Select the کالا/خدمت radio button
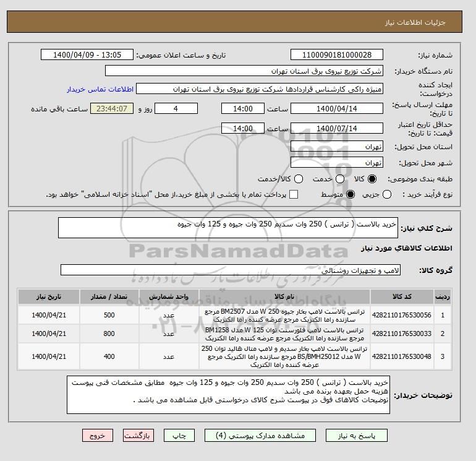Image resolution: width=476 pixels, height=461 pixels. pos(299,179)
